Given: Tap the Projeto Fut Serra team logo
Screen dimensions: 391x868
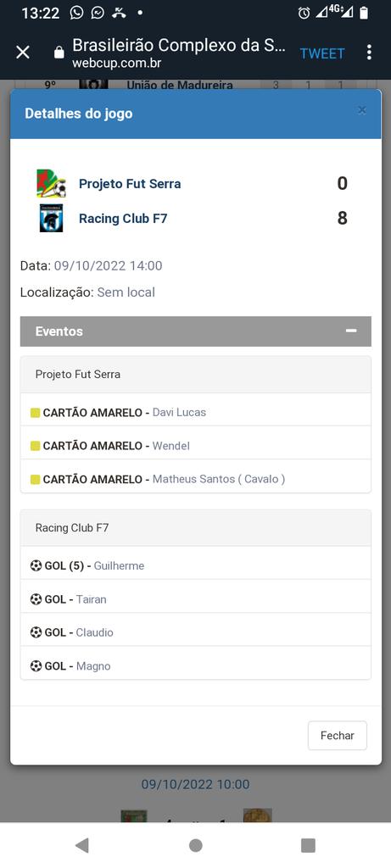Looking at the screenshot, I should point(52,184).
